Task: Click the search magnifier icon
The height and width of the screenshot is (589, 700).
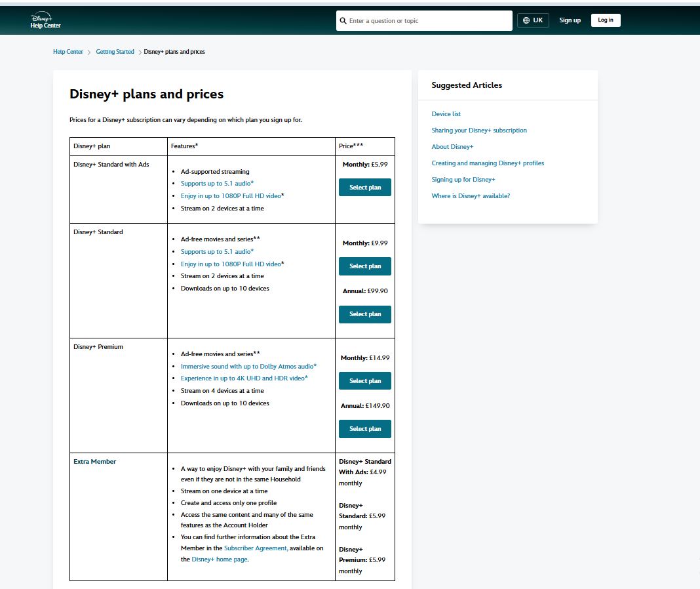Action: click(343, 20)
